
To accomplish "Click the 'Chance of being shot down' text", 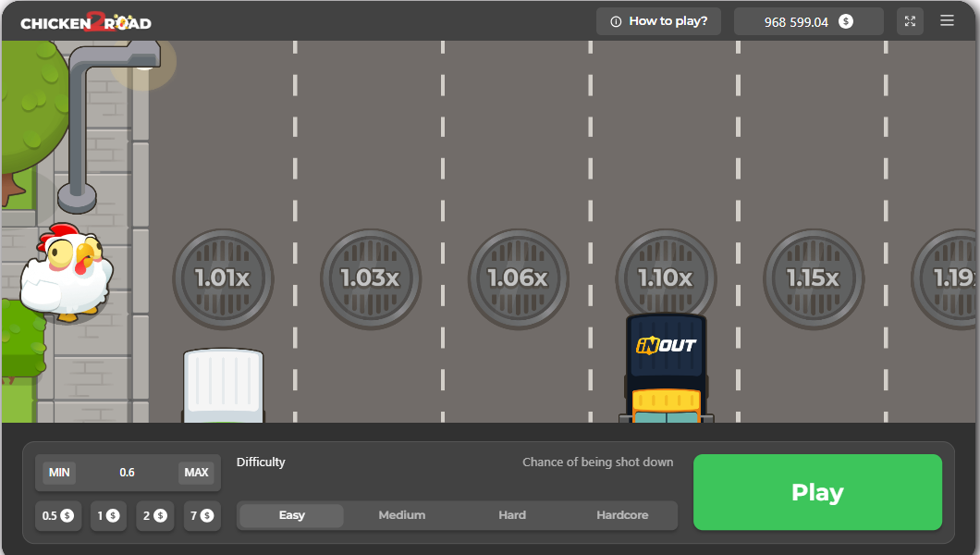I will tap(597, 462).
